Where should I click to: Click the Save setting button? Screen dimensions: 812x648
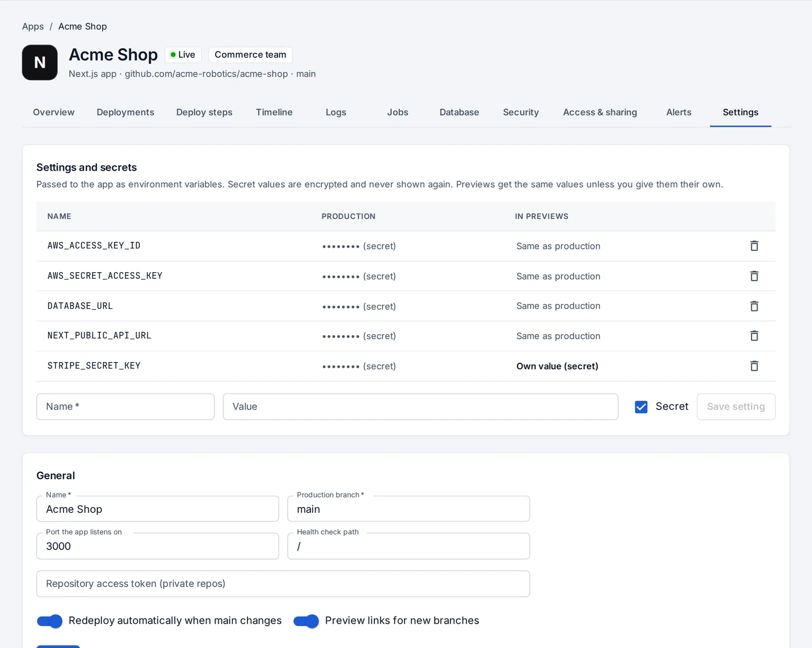[736, 407]
